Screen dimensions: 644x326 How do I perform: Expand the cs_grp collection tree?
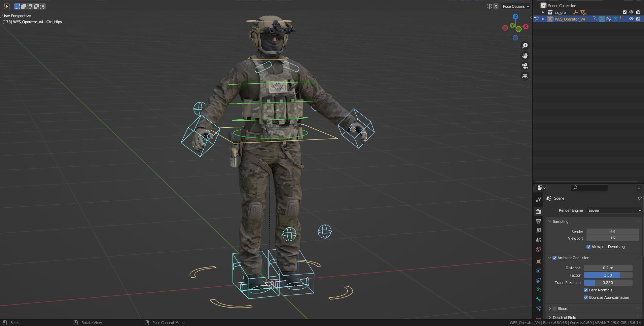click(543, 12)
